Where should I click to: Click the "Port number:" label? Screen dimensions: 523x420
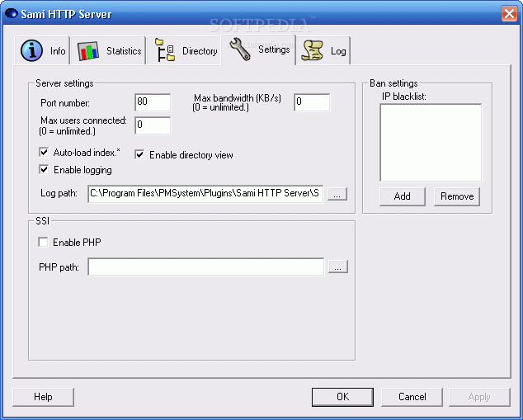coord(65,103)
